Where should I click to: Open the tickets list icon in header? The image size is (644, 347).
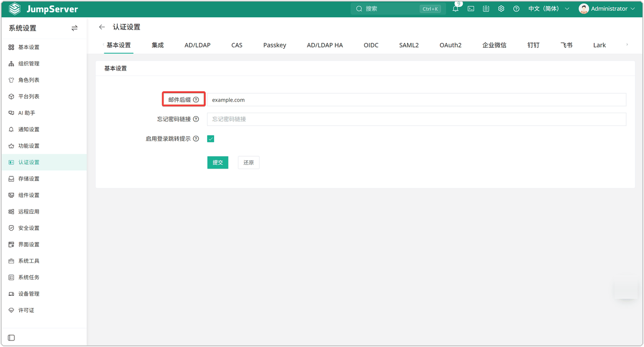pyautogui.click(x=486, y=9)
